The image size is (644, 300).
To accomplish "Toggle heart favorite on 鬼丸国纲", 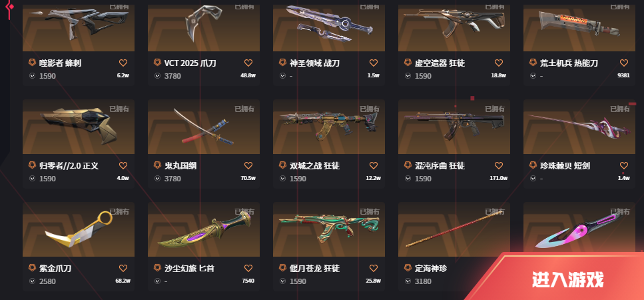I will (x=248, y=165).
